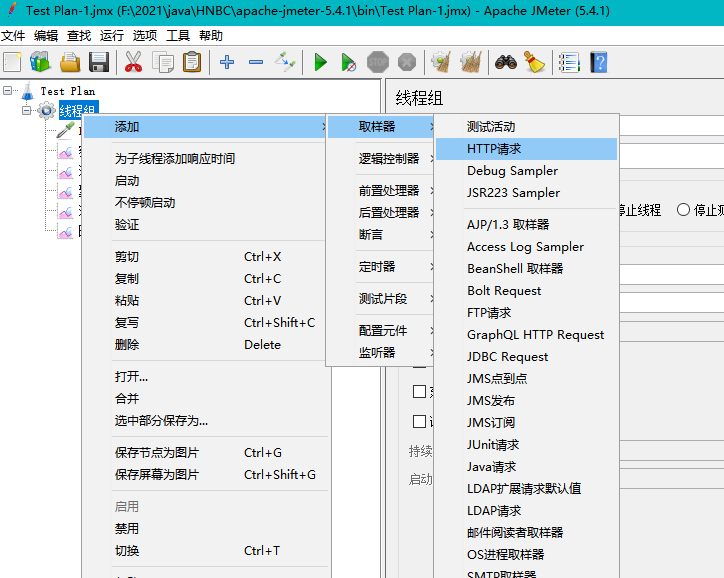Image resolution: width=724 pixels, height=578 pixels.
Task: Choose 剪切 from context menu
Action: [205, 257]
